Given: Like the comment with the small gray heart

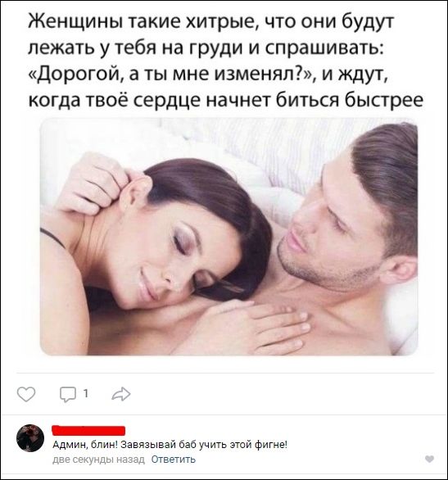Looking at the screenshot, I should [430, 459].
